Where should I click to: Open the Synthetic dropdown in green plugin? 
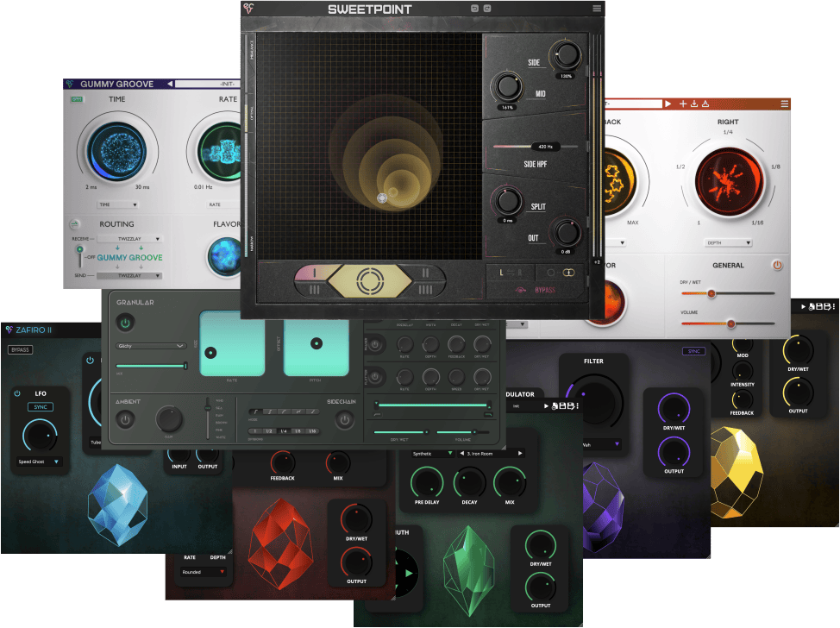click(432, 454)
